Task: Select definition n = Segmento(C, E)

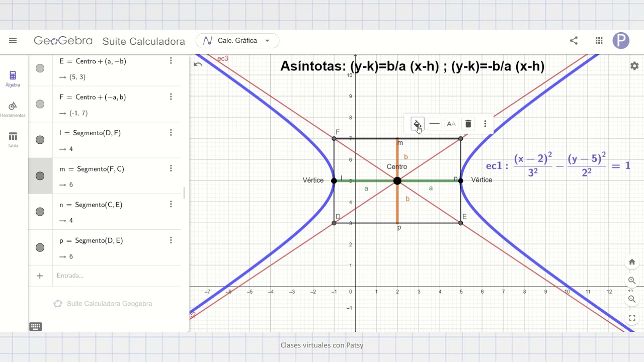Action: [91, 205]
